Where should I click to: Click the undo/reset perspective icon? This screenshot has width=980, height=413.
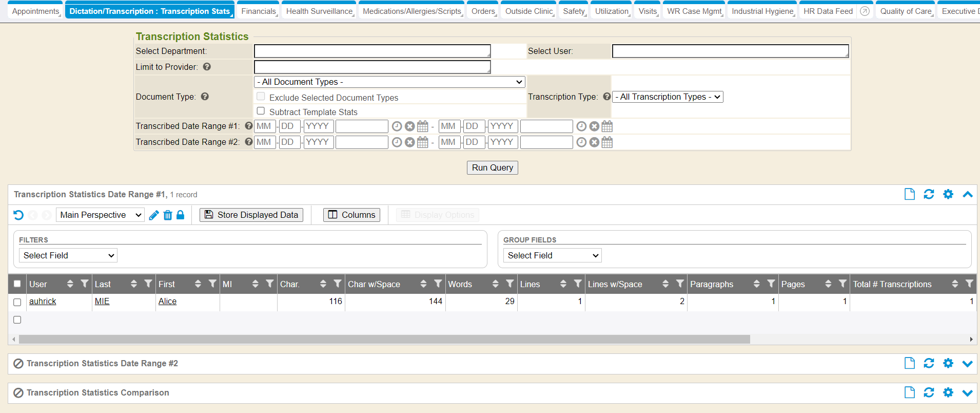pyautogui.click(x=18, y=215)
